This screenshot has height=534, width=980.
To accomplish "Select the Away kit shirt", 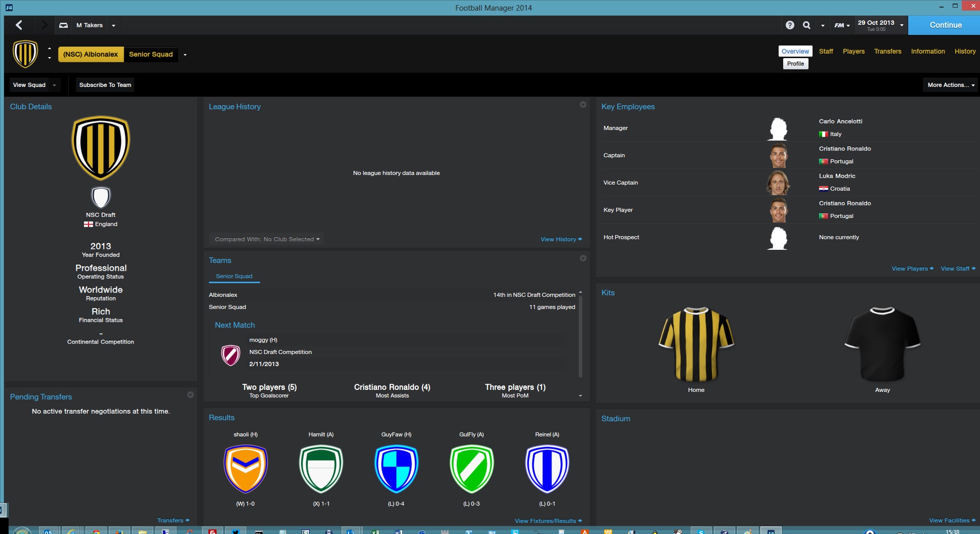I will click(882, 344).
